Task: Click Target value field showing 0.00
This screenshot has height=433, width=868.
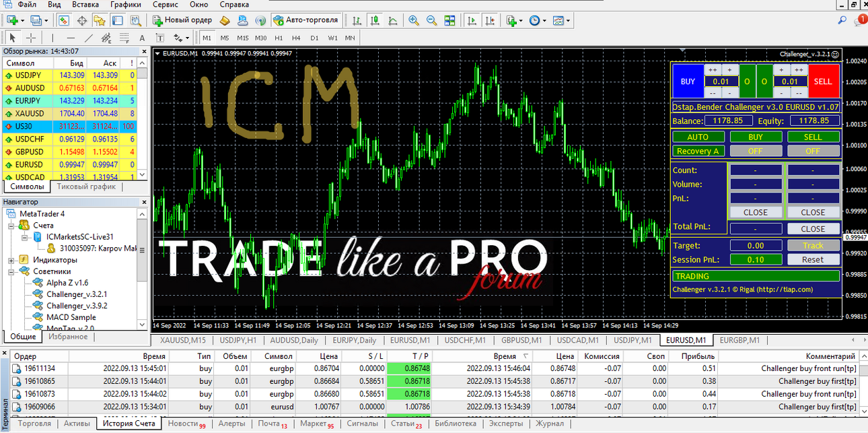Action: [x=756, y=246]
